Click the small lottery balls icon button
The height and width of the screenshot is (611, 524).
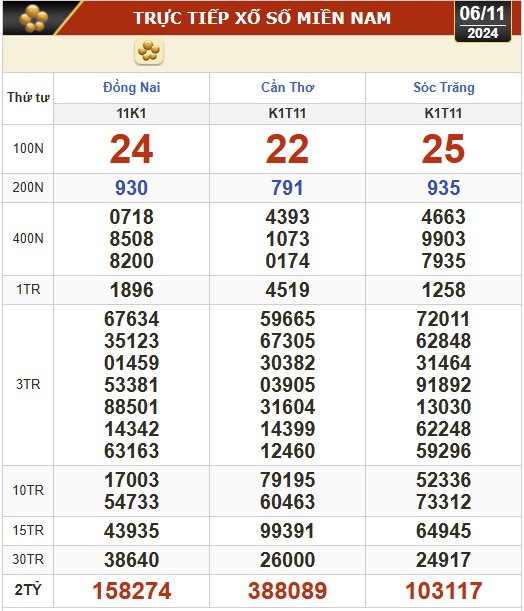click(x=149, y=51)
